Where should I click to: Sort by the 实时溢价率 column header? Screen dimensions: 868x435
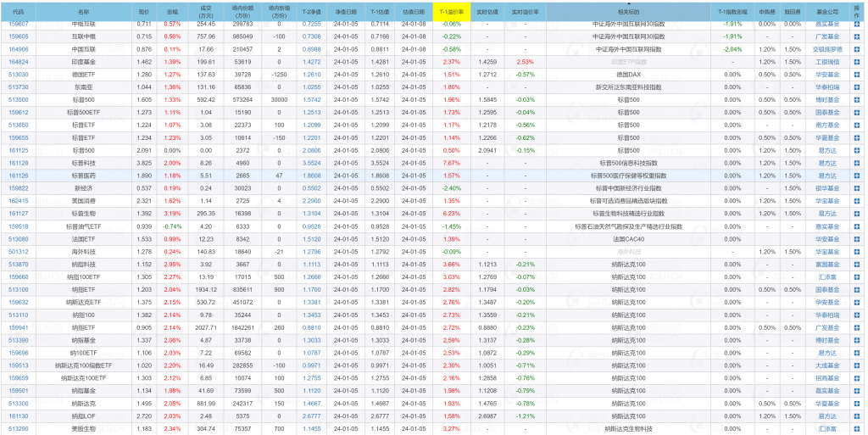(x=525, y=13)
